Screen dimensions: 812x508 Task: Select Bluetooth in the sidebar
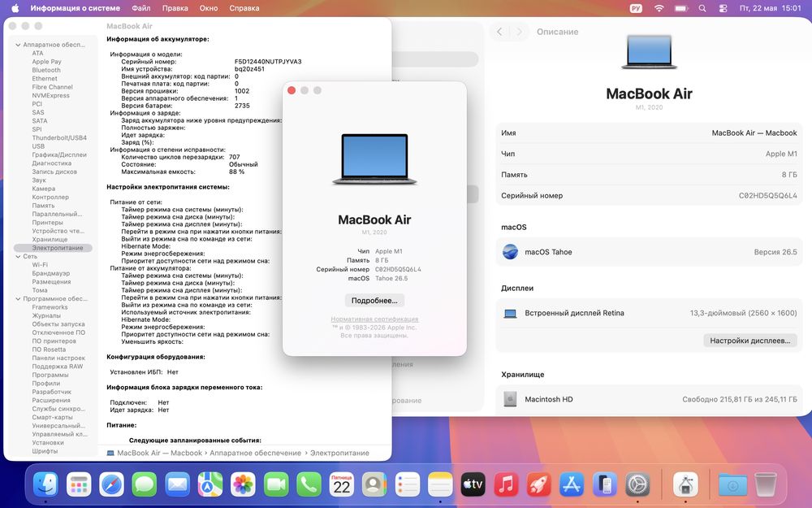pos(46,70)
